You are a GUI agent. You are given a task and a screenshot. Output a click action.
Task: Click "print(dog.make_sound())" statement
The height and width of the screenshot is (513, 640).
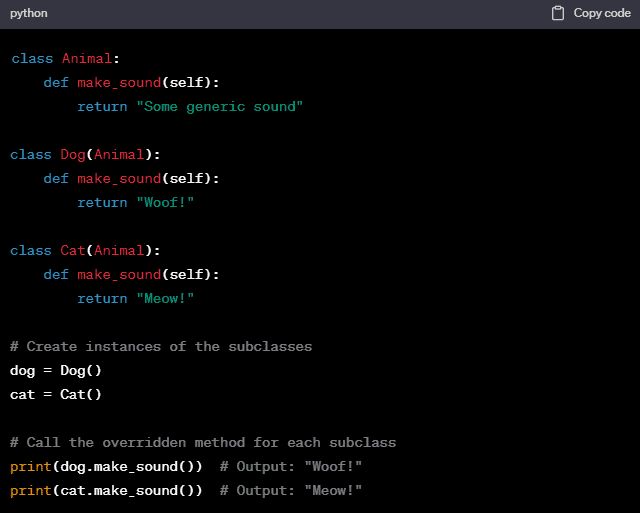click(x=106, y=466)
